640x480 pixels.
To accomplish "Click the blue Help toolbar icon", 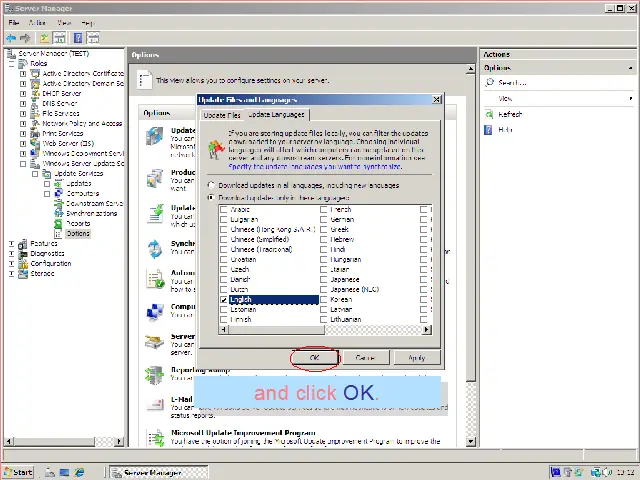I will click(x=78, y=38).
